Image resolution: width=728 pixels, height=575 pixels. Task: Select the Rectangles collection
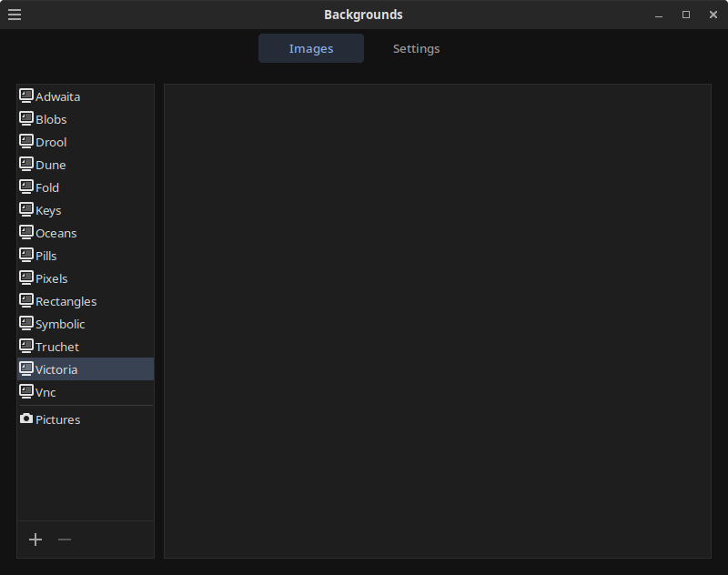(86, 301)
